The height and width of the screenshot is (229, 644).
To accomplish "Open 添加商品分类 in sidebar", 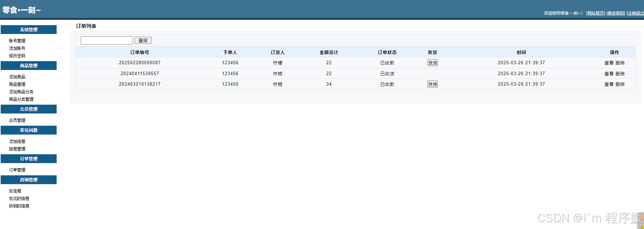I will tap(21, 92).
